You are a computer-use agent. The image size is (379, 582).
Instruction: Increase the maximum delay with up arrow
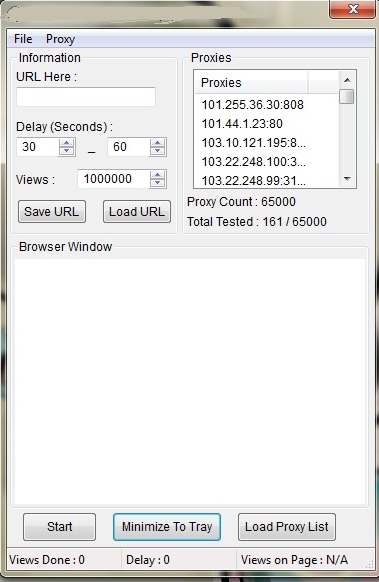(x=158, y=143)
